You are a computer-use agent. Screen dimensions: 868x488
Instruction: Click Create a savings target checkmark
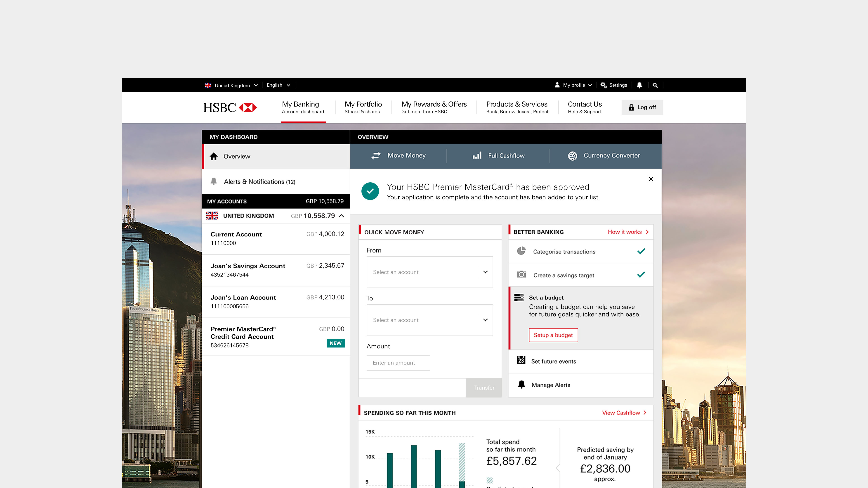(641, 274)
